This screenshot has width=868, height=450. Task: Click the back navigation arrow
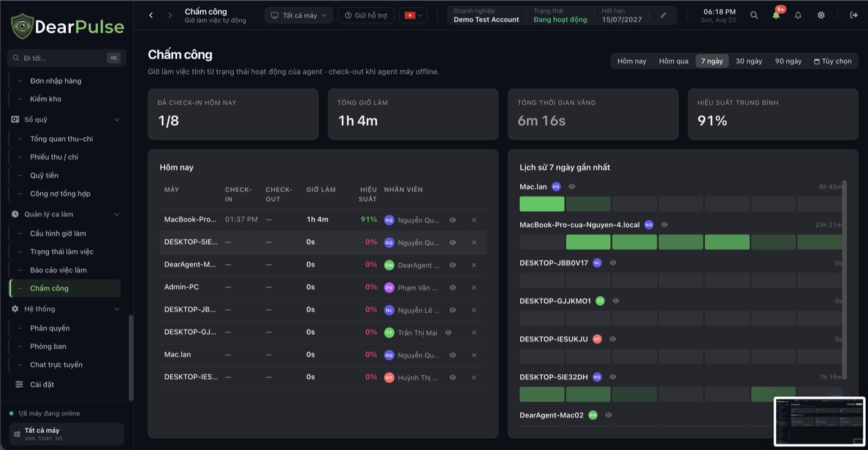pyautogui.click(x=151, y=15)
